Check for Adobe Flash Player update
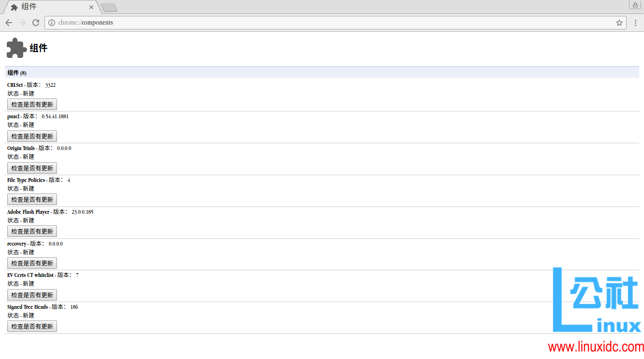The width and height of the screenshot is (644, 359). 32,231
